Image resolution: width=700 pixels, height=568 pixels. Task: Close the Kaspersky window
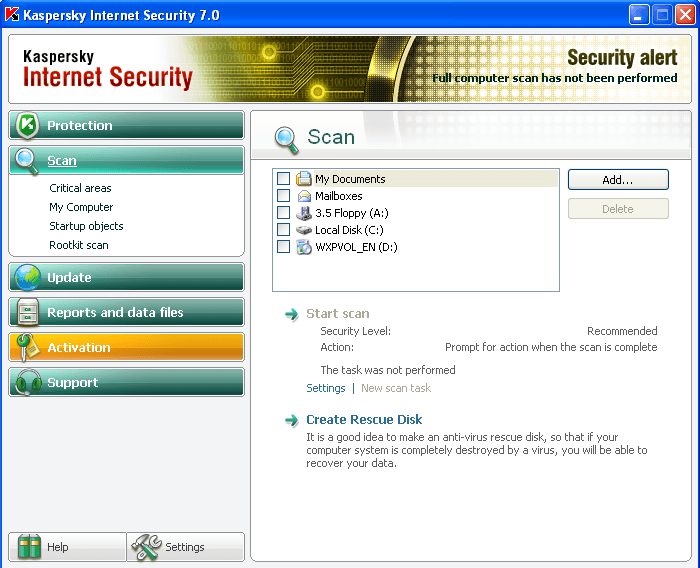click(x=685, y=15)
